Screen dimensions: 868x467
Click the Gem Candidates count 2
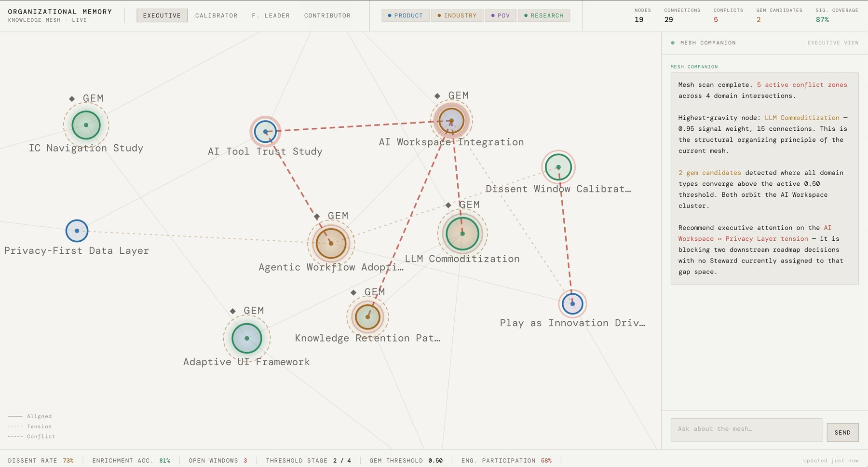779,15
